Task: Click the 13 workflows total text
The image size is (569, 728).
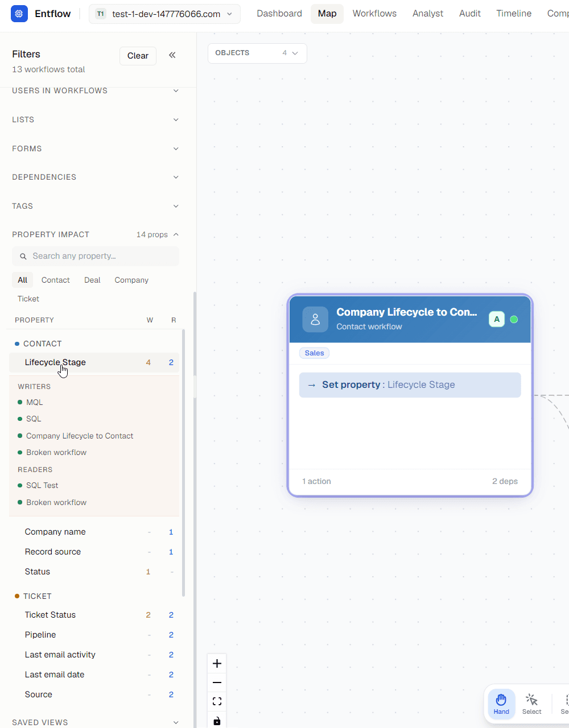Action: point(48,69)
